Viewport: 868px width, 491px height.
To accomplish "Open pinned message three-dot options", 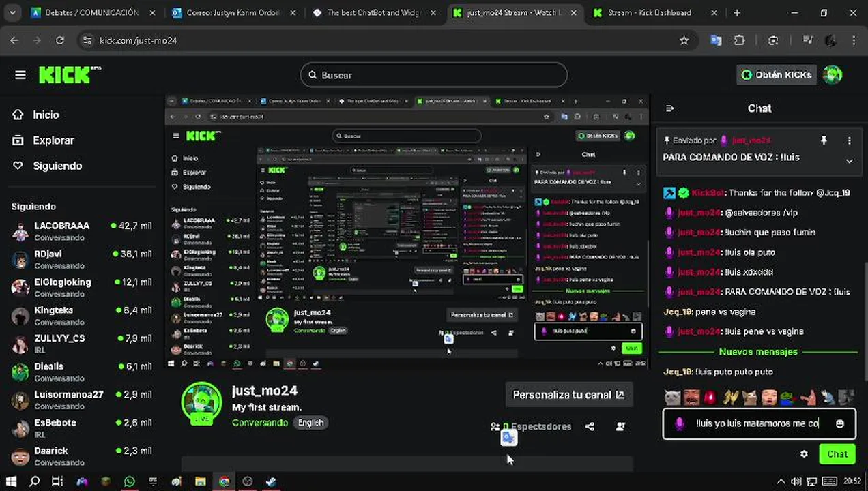I will (850, 140).
